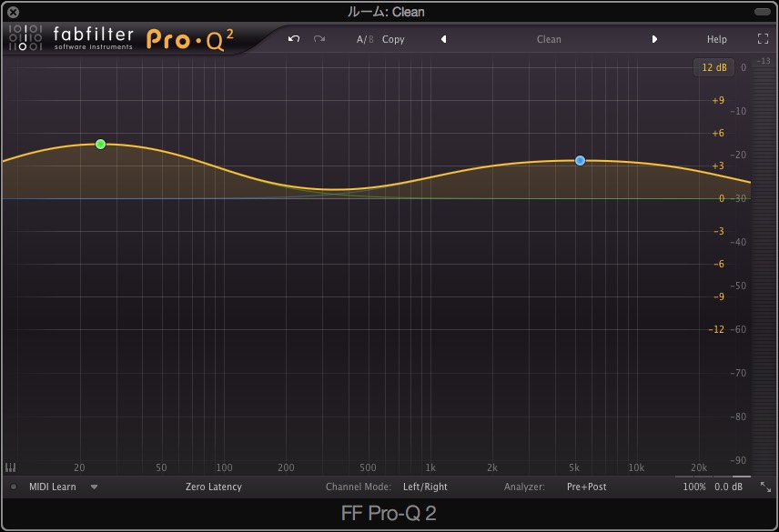Click the FabFilter logo icon

[25, 37]
